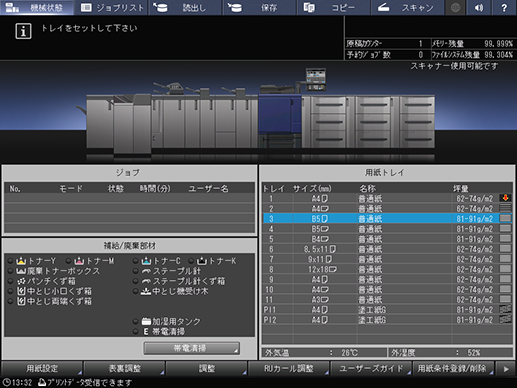Screen dimensions: 517x388
Task: Click the 帯電清掃 button
Action: [x=192, y=348]
